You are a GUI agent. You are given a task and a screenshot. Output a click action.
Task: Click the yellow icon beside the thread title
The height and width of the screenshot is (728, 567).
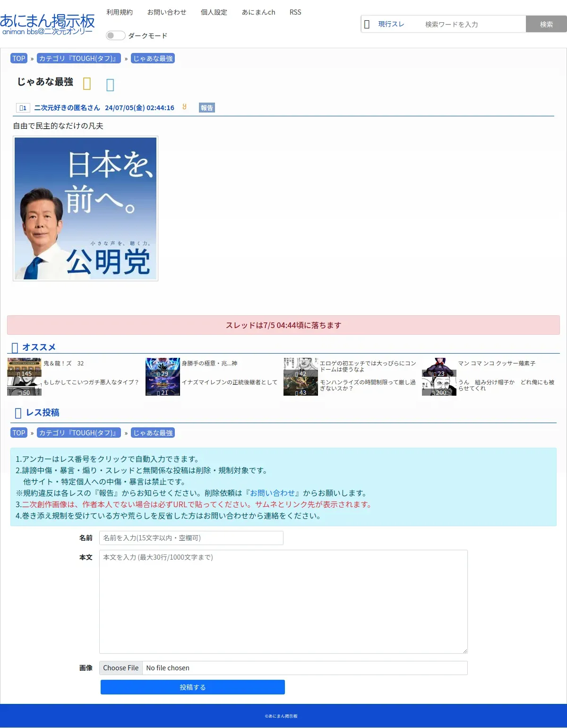coord(87,84)
